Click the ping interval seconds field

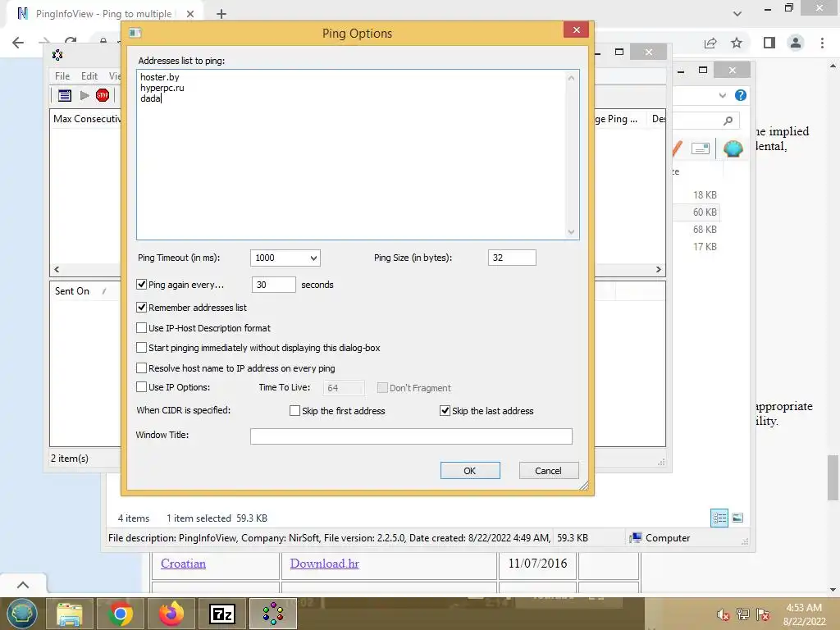[273, 285]
